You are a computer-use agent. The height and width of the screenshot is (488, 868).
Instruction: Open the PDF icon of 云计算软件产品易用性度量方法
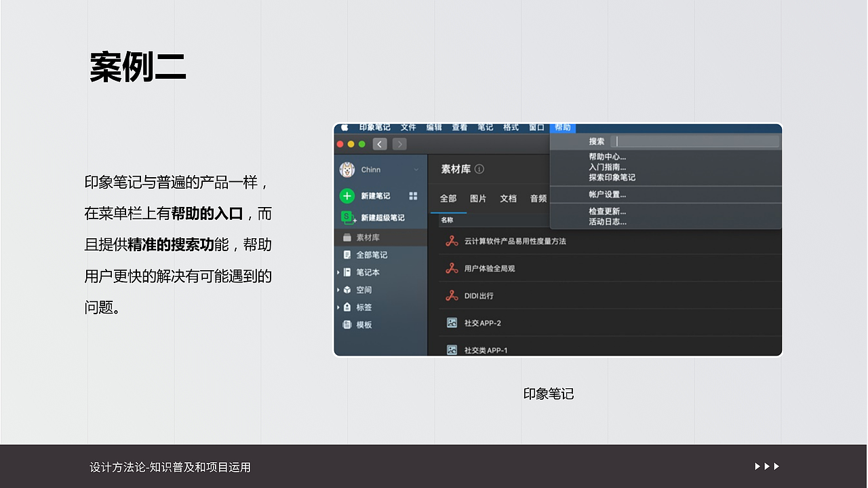(x=452, y=242)
